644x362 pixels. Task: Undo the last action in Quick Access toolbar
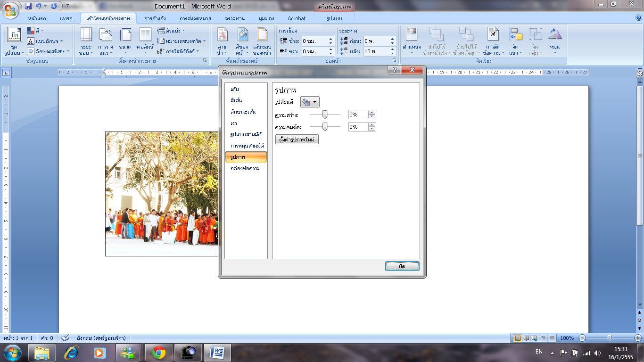click(x=39, y=6)
